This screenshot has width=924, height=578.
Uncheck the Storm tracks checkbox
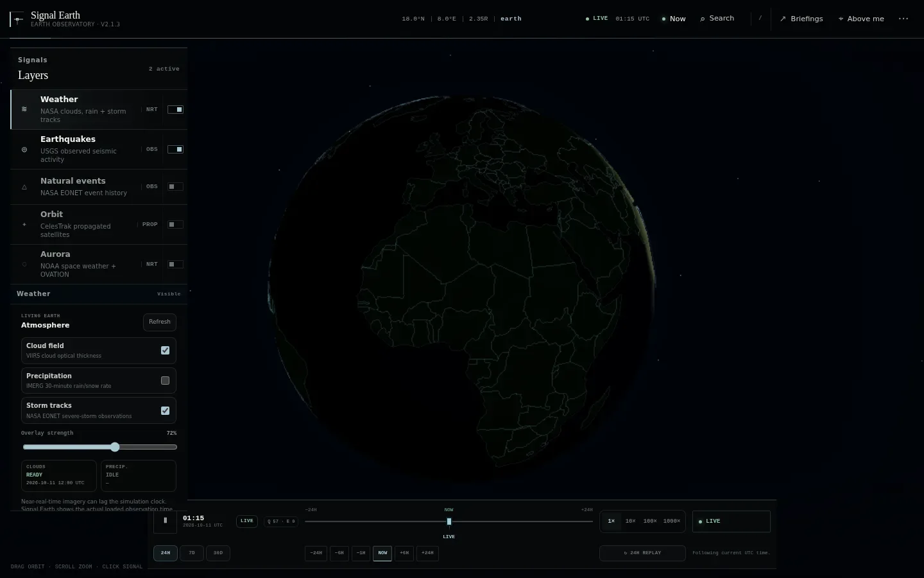coord(165,410)
